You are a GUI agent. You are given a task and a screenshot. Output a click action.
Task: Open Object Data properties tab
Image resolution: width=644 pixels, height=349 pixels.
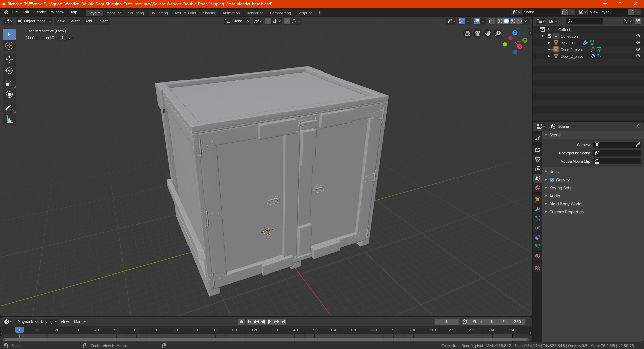tap(538, 247)
